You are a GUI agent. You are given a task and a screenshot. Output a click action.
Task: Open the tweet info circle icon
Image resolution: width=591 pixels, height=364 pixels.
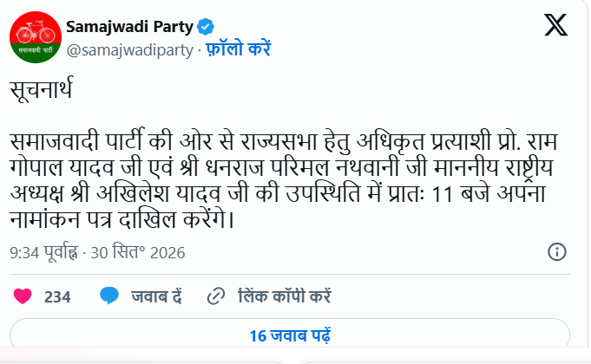click(x=556, y=252)
